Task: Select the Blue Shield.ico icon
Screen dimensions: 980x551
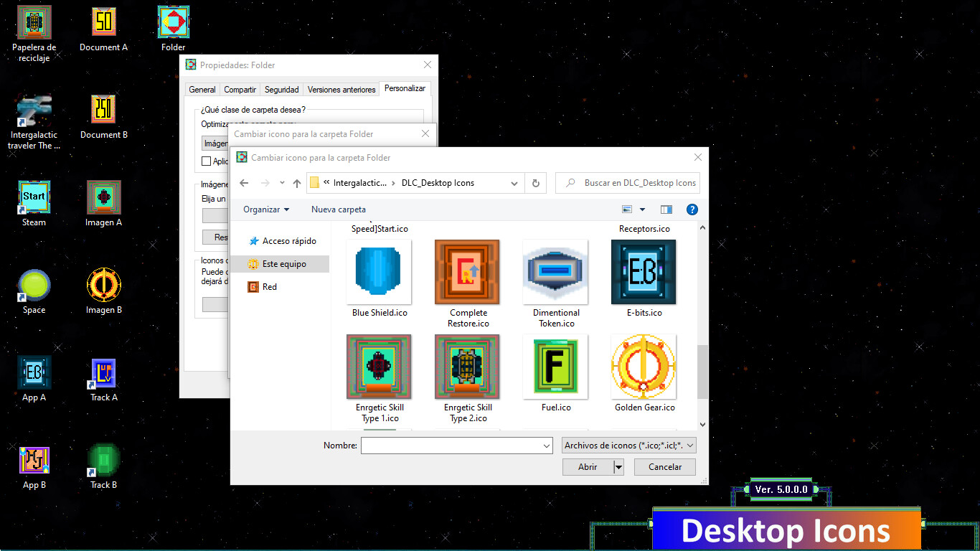Action: point(379,273)
